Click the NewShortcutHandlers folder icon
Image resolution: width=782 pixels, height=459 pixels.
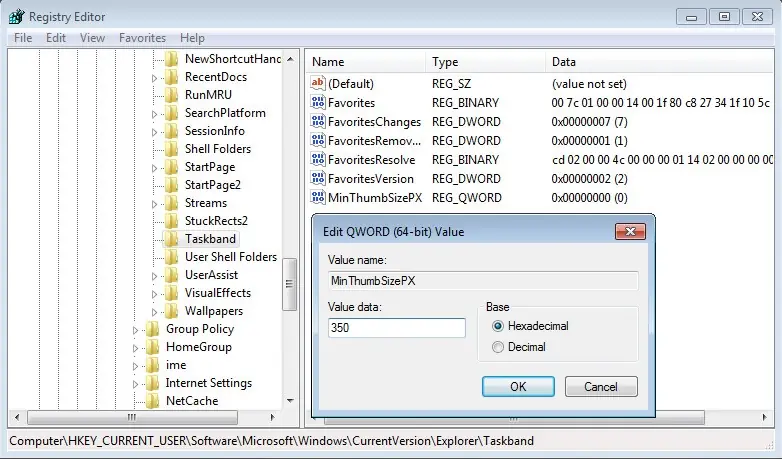pos(172,59)
